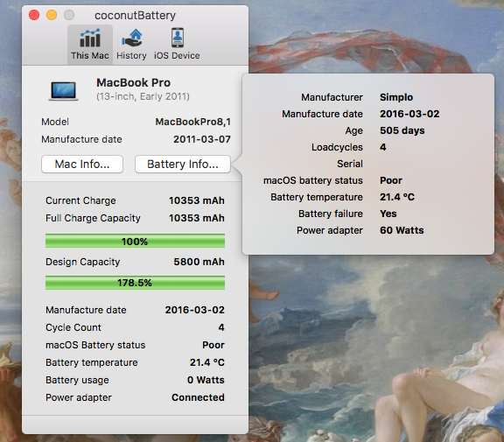Click the disabled zoom window button

click(x=69, y=15)
